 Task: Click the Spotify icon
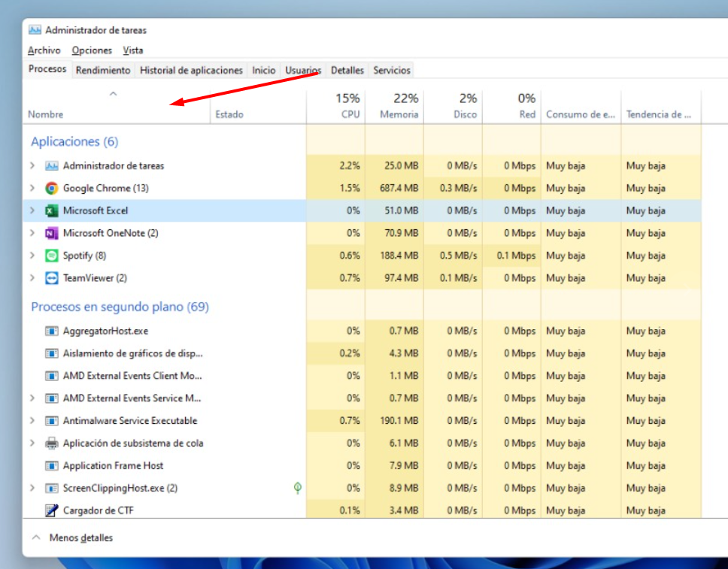click(x=52, y=256)
